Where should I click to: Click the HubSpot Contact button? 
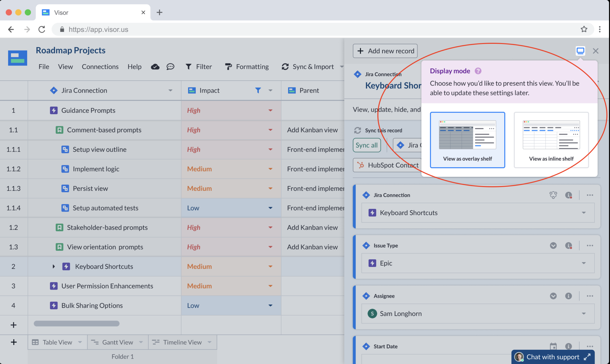[387, 165]
